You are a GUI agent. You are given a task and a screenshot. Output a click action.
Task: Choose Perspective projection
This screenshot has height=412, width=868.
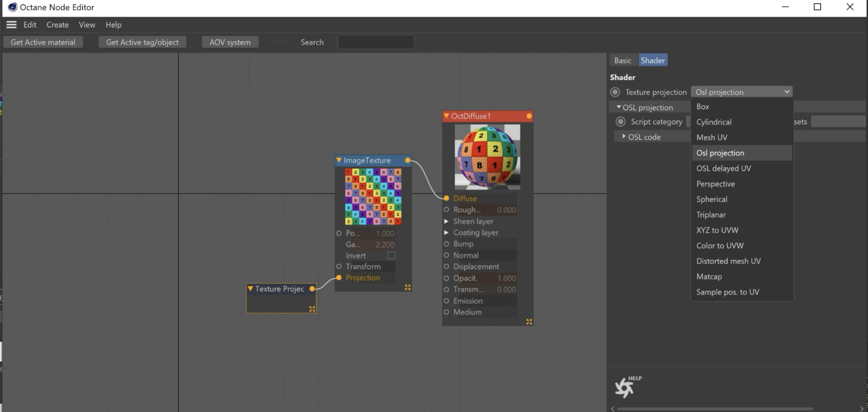(x=742, y=184)
